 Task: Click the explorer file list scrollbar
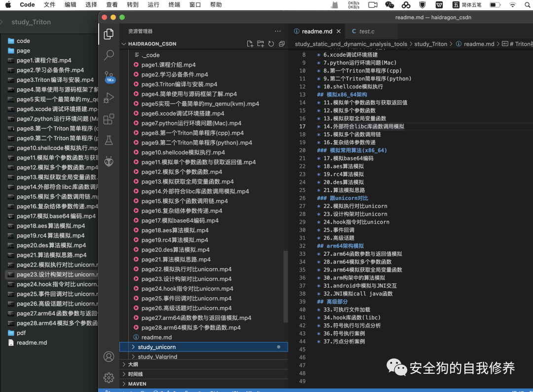286,287
